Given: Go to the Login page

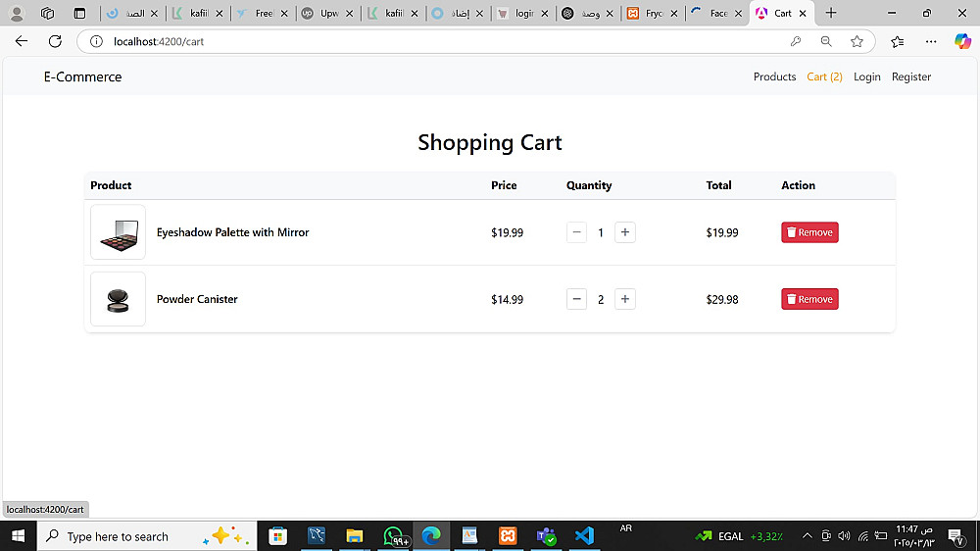Looking at the screenshot, I should coord(866,76).
